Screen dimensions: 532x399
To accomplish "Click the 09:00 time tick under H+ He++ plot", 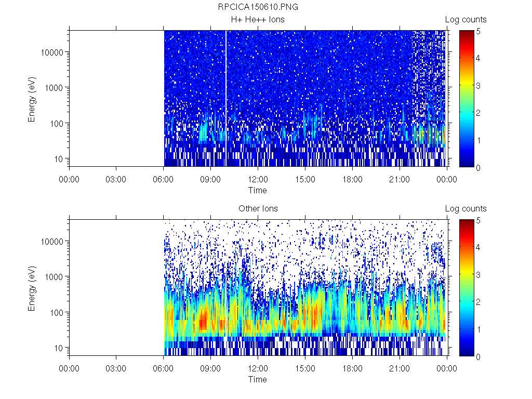I will tap(210, 179).
